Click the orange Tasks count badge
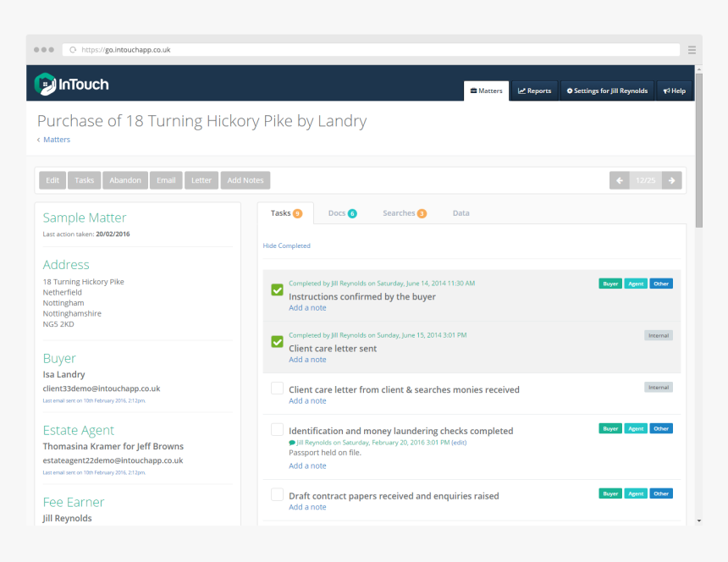The image size is (728, 562). 297,213
